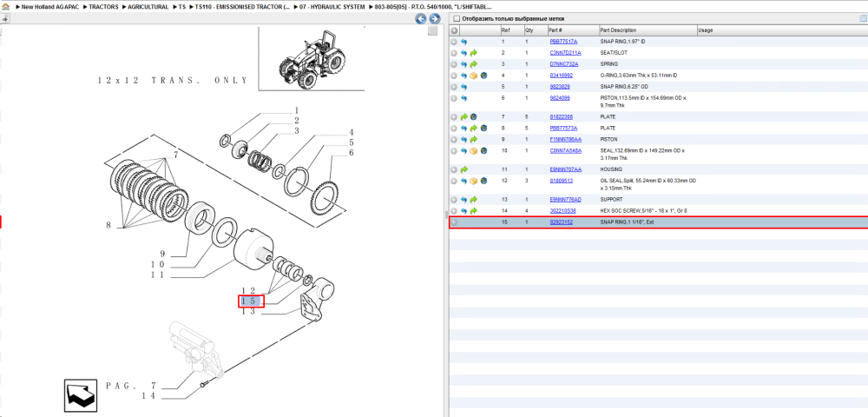This screenshot has height=417, width=868.
Task: Click globe icon on PLATE 81822398 row
Action: tap(473, 117)
